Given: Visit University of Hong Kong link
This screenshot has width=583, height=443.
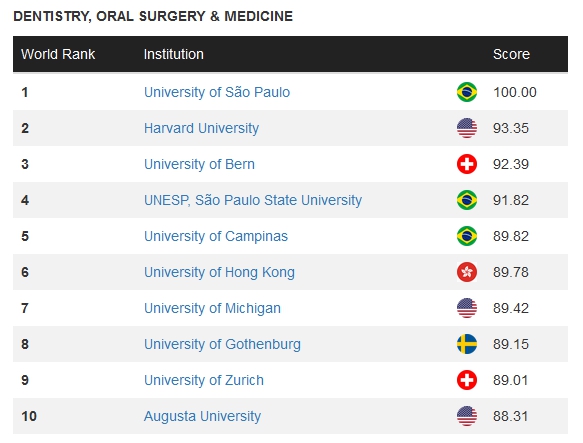Looking at the screenshot, I should click(219, 272).
